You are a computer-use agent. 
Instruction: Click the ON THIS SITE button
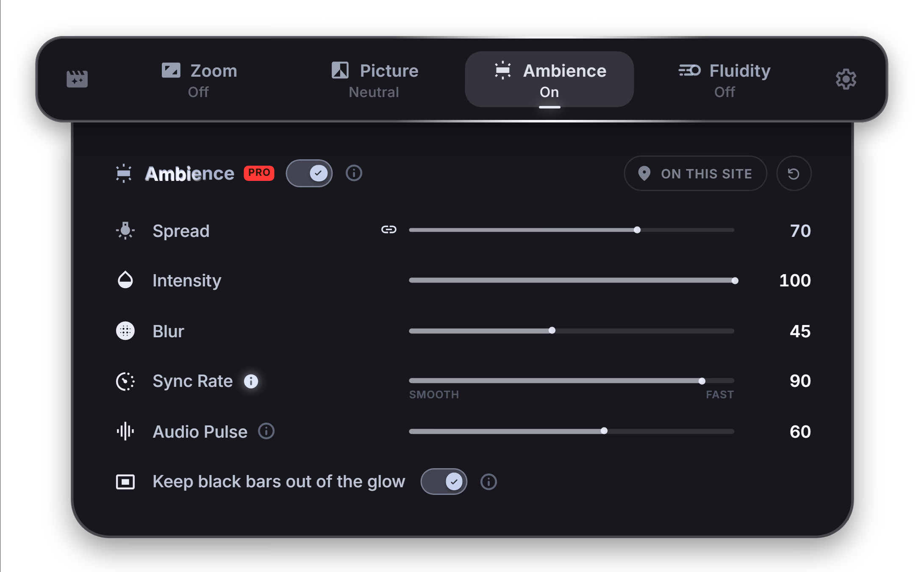[x=695, y=173]
